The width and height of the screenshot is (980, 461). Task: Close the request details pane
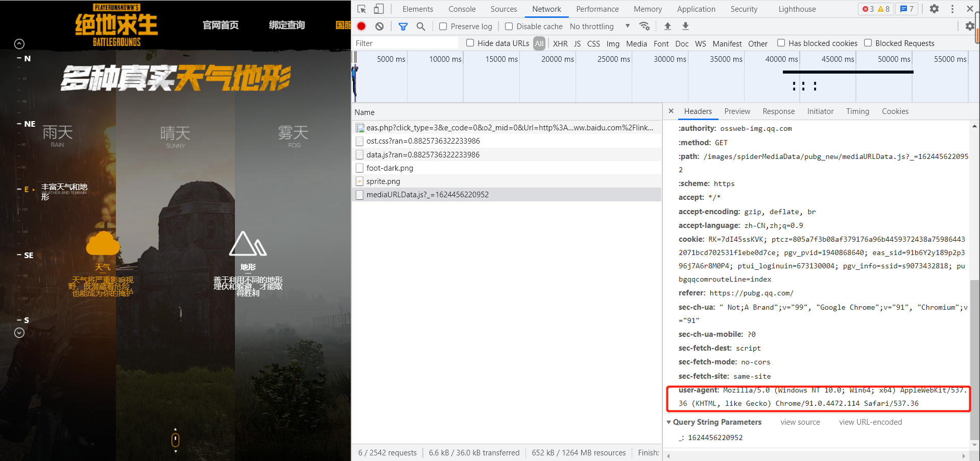coord(671,111)
